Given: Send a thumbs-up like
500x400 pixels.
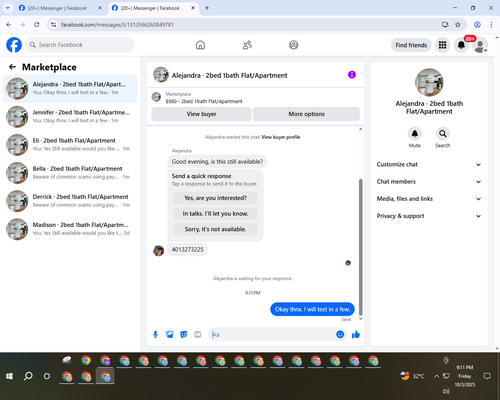Looking at the screenshot, I should 356,334.
